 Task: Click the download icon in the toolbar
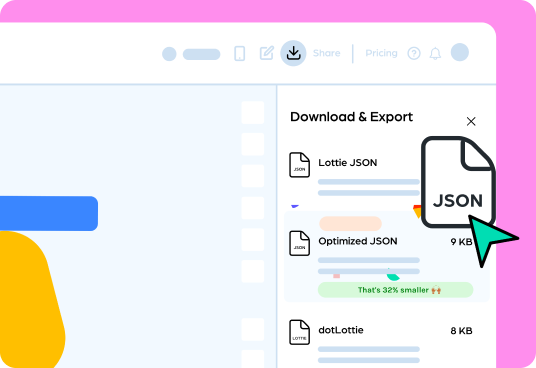pyautogui.click(x=293, y=53)
